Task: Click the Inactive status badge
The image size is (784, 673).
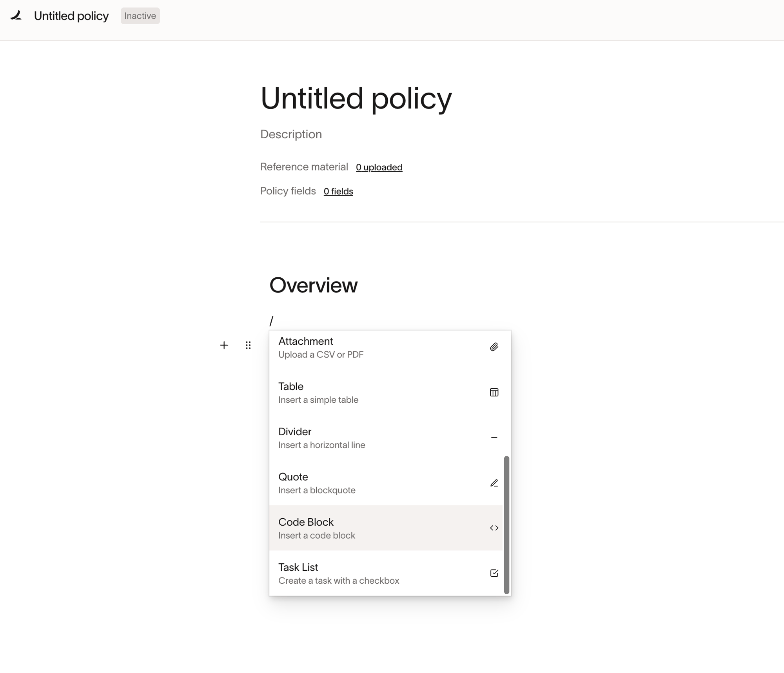Action: [x=140, y=16]
